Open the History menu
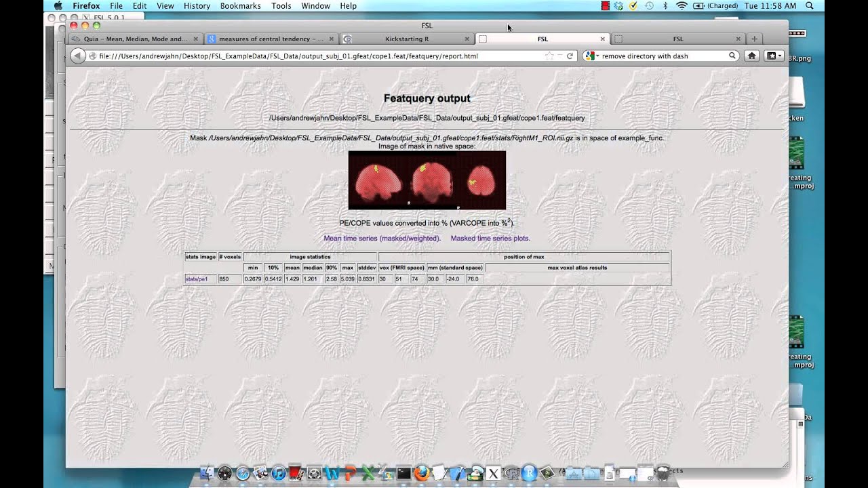Viewport: 868px width, 488px height. coord(197,6)
